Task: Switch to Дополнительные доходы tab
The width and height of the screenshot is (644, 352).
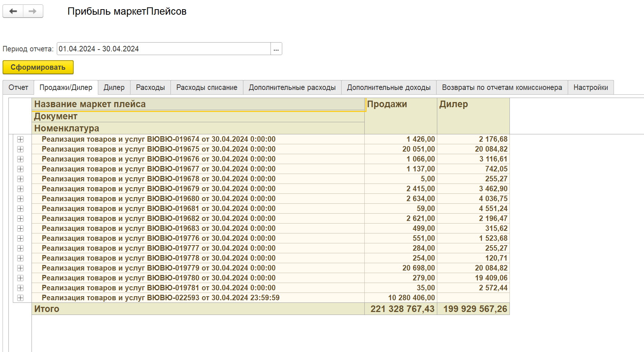Action: pos(389,88)
